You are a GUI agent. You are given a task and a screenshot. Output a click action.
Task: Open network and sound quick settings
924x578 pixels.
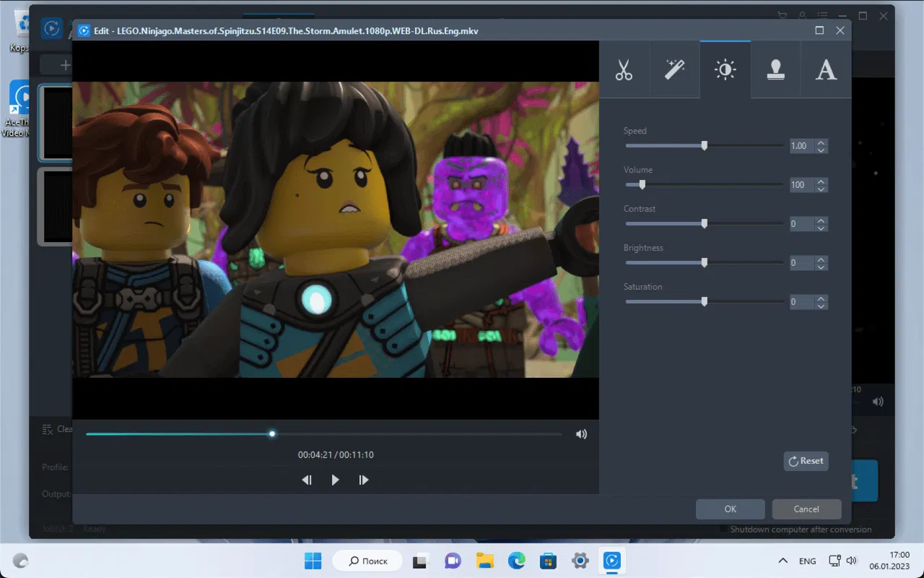point(842,561)
